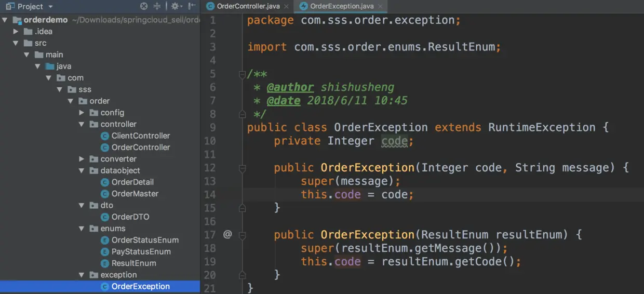
Task: Select ClientController class in tree
Action: coord(141,136)
